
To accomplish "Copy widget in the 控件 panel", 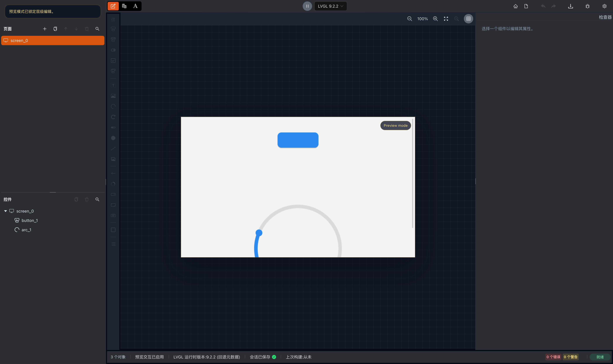I will point(76,199).
